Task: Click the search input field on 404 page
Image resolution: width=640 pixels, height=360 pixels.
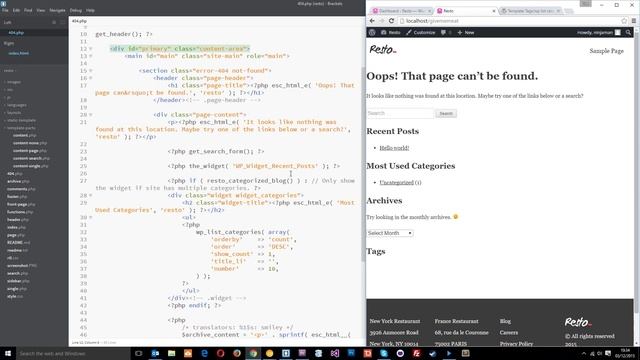Action: pyautogui.click(x=400, y=113)
